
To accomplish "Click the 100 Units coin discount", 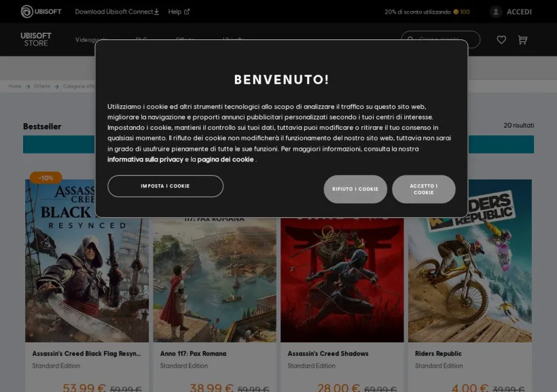I will coord(461,12).
